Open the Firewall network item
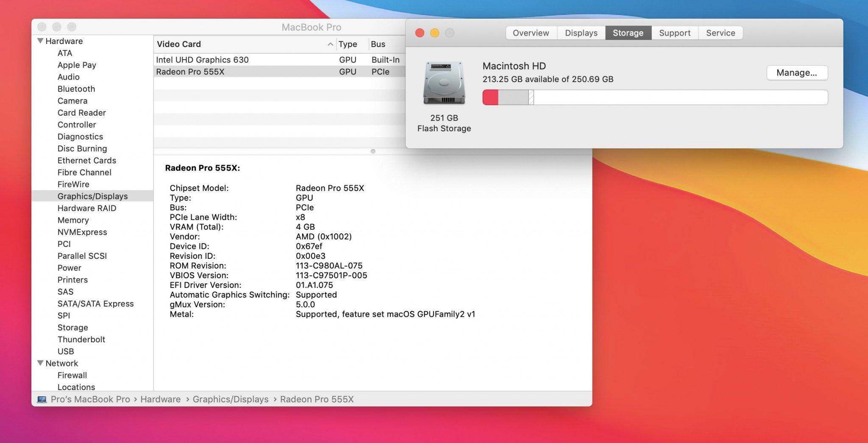 point(72,375)
